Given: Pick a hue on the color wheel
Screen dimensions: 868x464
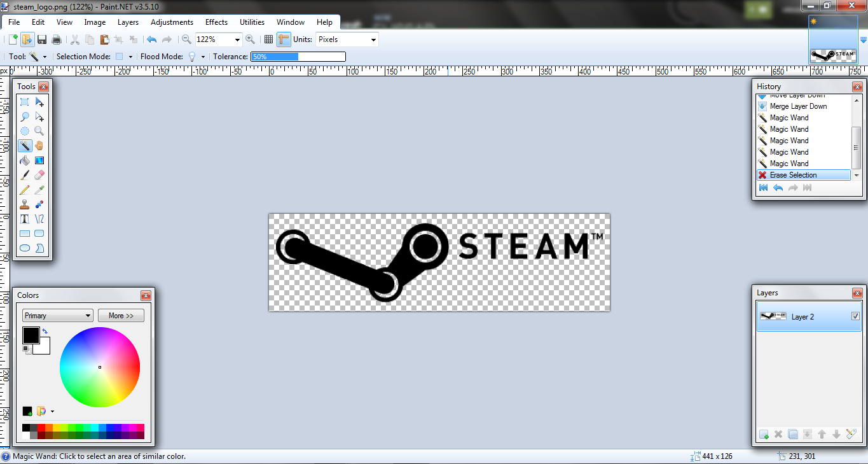Looking at the screenshot, I should pyautogui.click(x=100, y=367).
